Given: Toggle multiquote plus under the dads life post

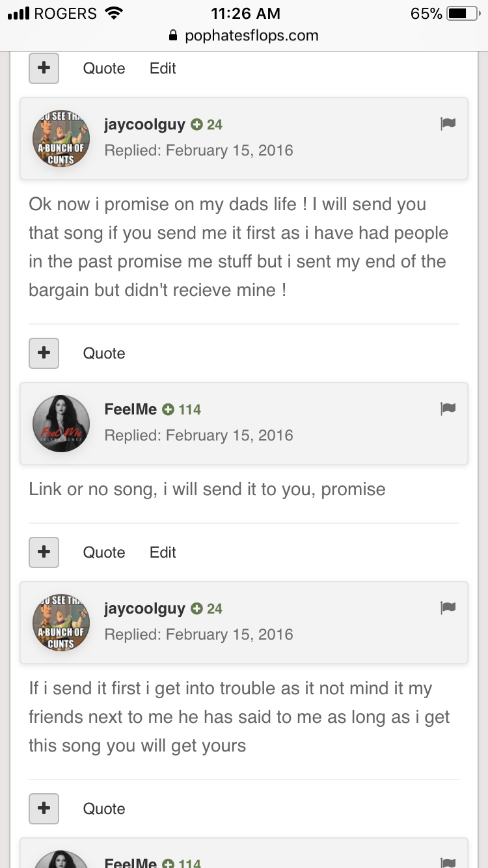Looking at the screenshot, I should 44,353.
